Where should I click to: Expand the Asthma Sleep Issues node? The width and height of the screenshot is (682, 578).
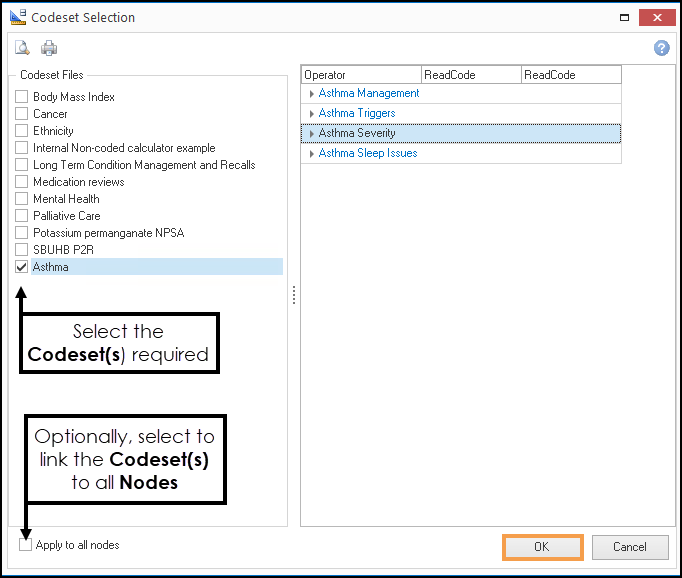point(312,154)
